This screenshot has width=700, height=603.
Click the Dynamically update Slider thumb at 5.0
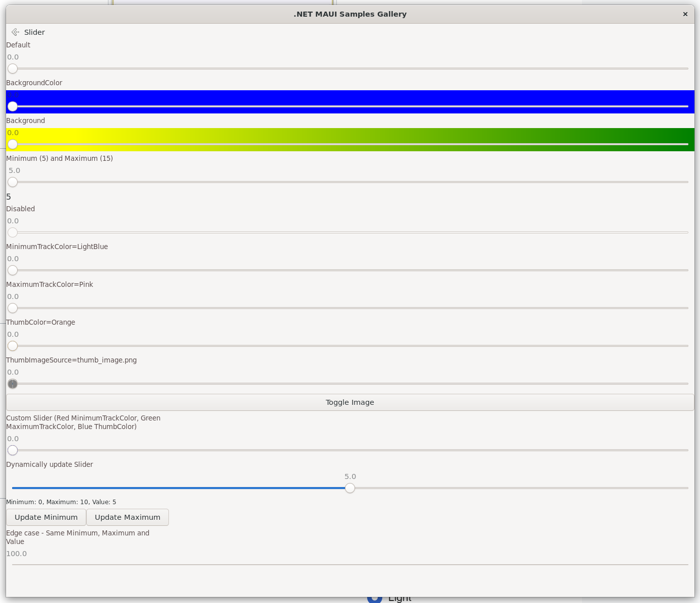click(x=350, y=488)
